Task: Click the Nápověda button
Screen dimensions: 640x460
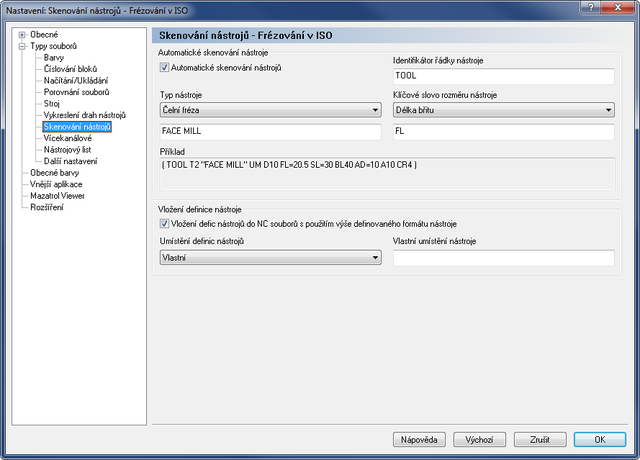Action: click(419, 440)
